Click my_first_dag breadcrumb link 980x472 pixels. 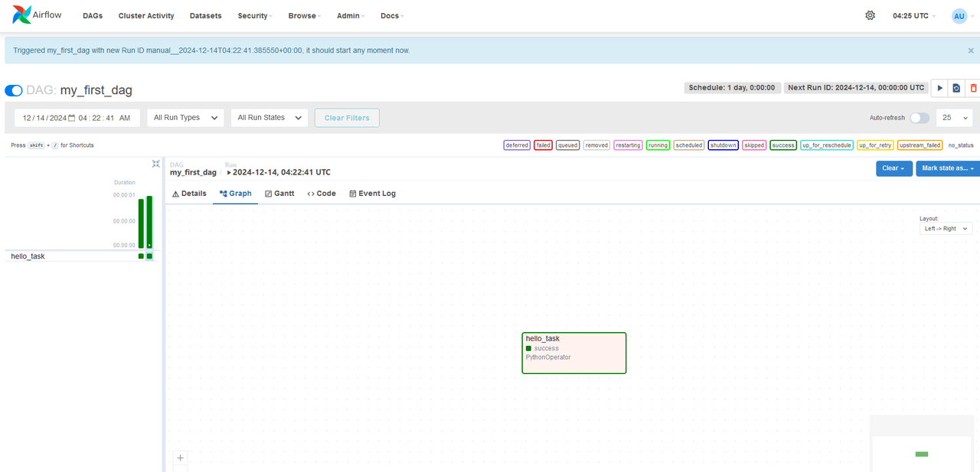(193, 172)
